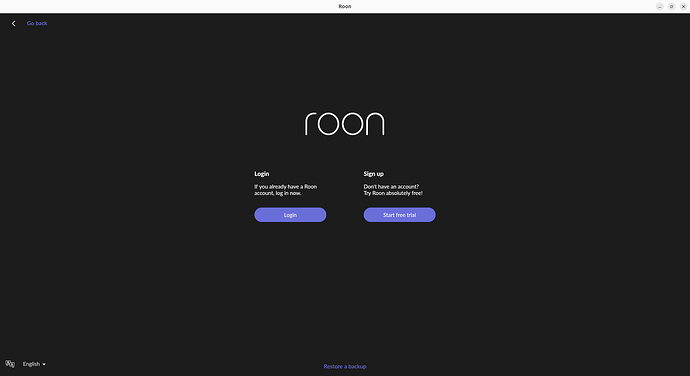The width and height of the screenshot is (690, 376).
Task: Open the Restore a backup link
Action: 345,366
